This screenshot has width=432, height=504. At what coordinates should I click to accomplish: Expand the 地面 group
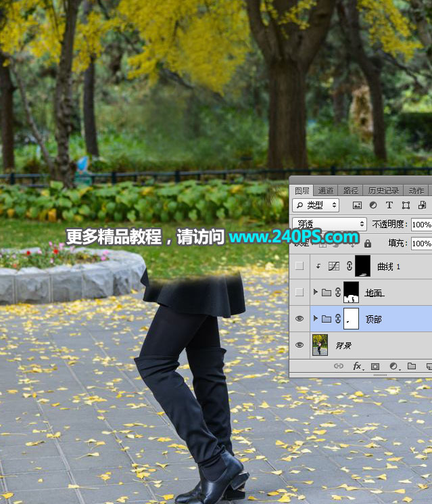pyautogui.click(x=316, y=292)
